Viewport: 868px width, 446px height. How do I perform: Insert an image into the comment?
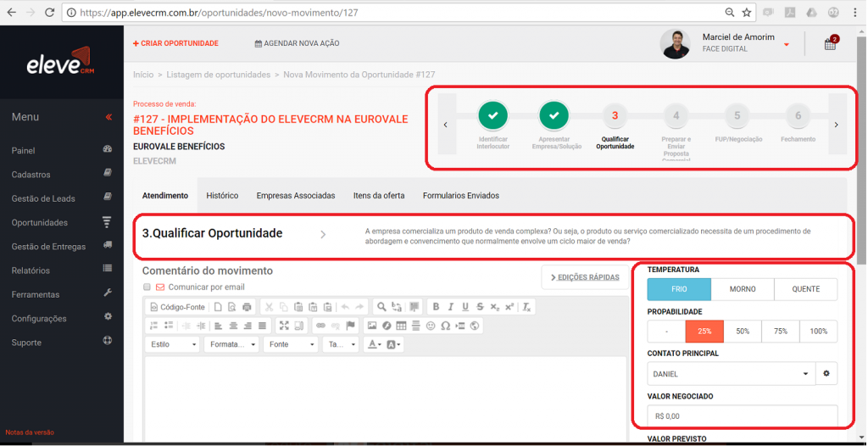[x=372, y=326]
